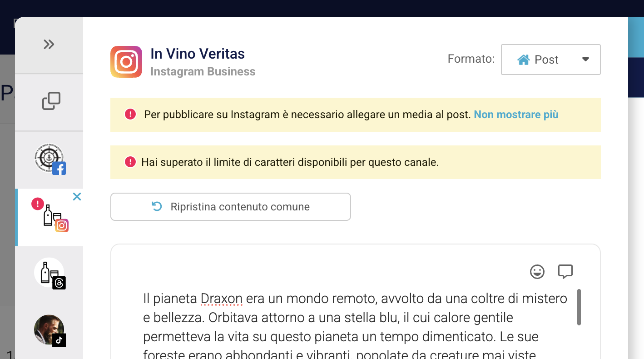The height and width of the screenshot is (359, 644).
Task: Expand the sidebar with double chevron icon
Action: (49, 45)
